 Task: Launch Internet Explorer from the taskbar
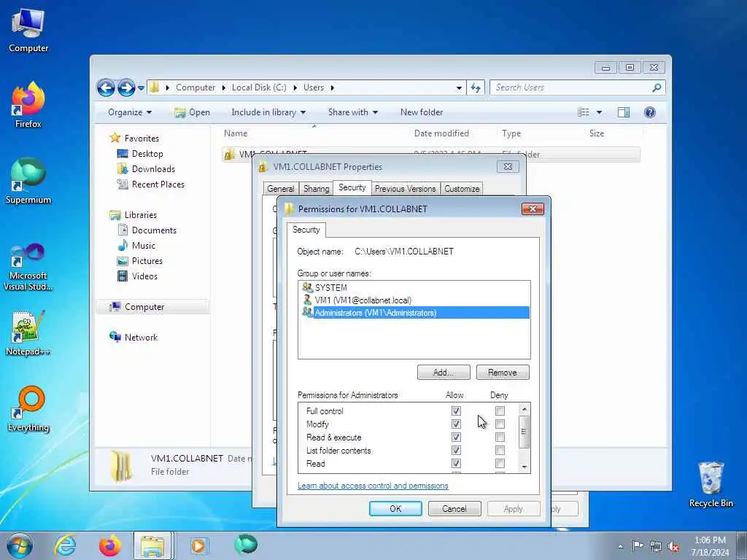pos(65,545)
